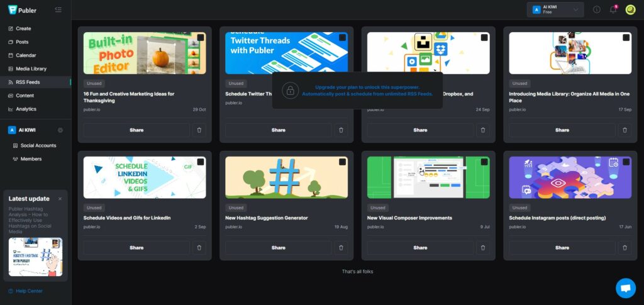Viewport: 644px width, 305px height.
Task: Delete the Schedule Instagram posts item
Action: tap(625, 248)
